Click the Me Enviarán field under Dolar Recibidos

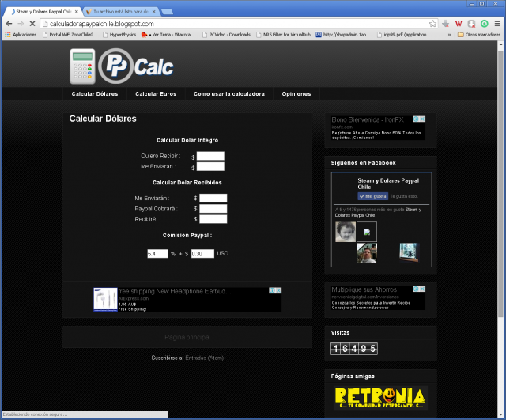213,198
